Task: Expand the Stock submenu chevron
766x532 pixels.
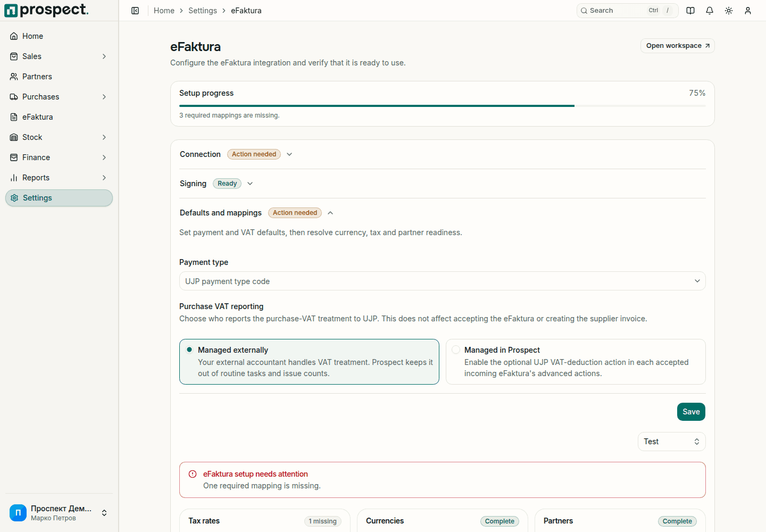Action: (x=104, y=137)
